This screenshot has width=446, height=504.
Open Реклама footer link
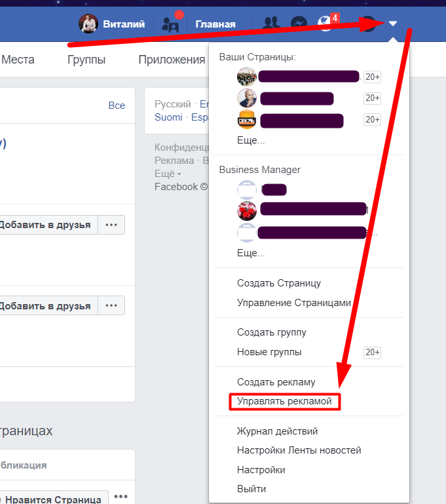174,161
